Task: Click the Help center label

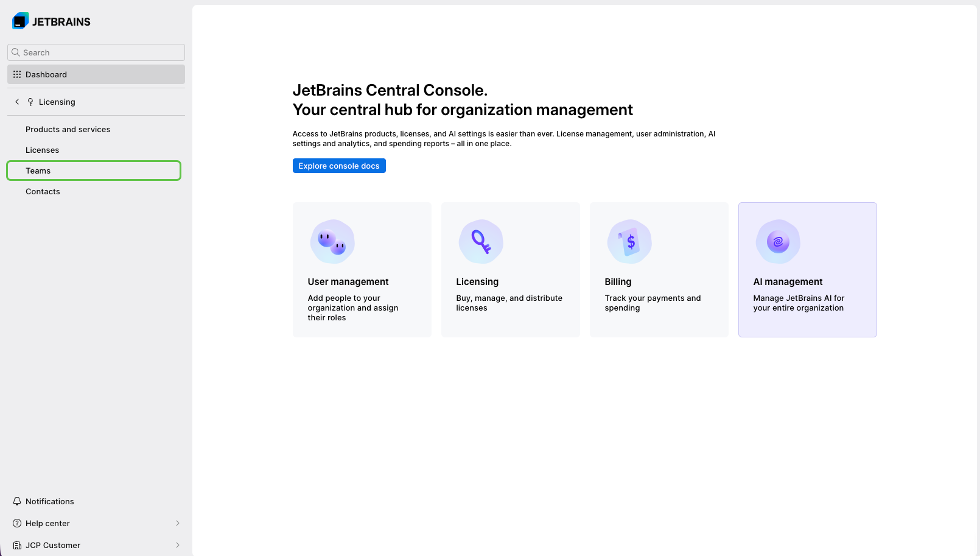Action: tap(47, 523)
